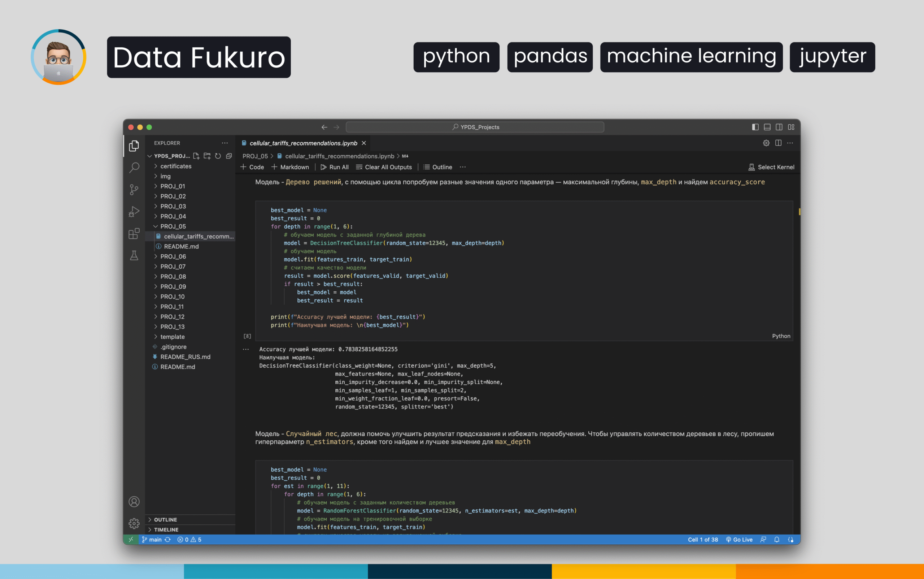Refresh the Explorer file tree
This screenshot has width=924, height=579.
coord(218,156)
